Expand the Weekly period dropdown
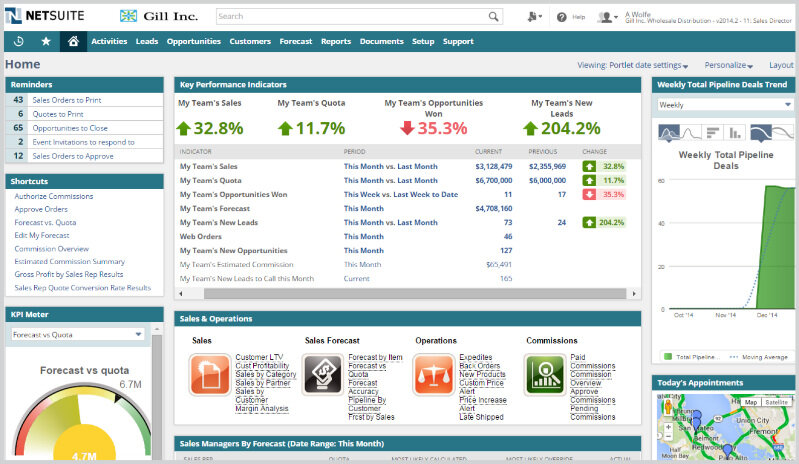799x464 pixels. pyautogui.click(x=725, y=104)
